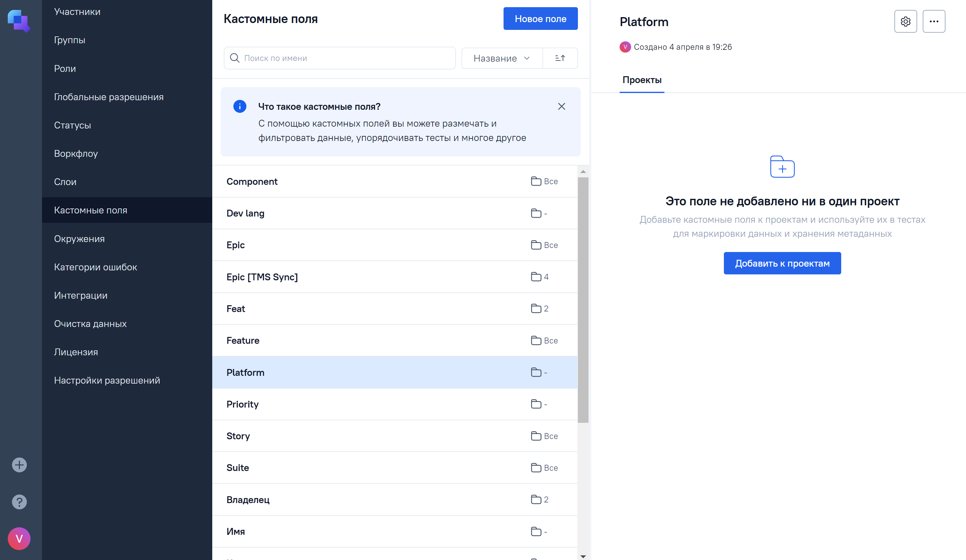The height and width of the screenshot is (560, 966).
Task: Click the app logo icon in sidebar
Action: pos(19,21)
